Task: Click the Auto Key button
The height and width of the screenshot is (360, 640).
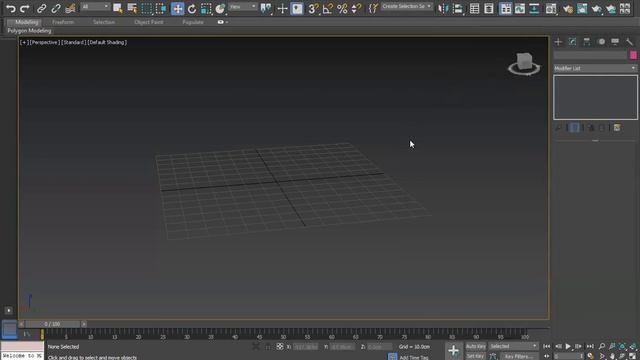Action: [476, 347]
